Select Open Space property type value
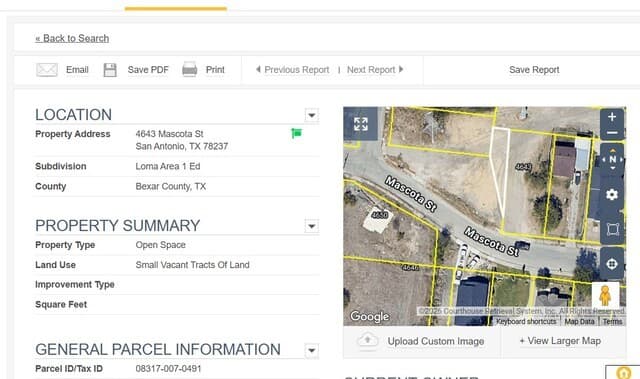The height and width of the screenshot is (379, 640). [160, 245]
